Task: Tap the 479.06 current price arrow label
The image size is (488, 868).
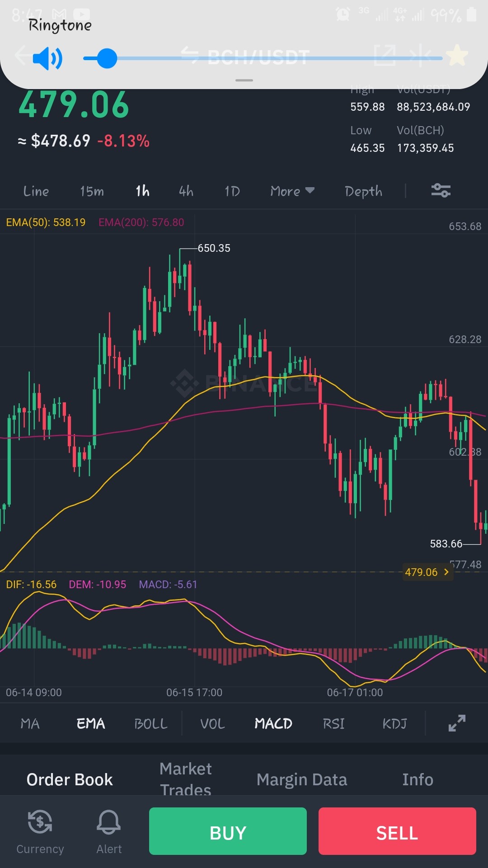Action: tap(427, 572)
